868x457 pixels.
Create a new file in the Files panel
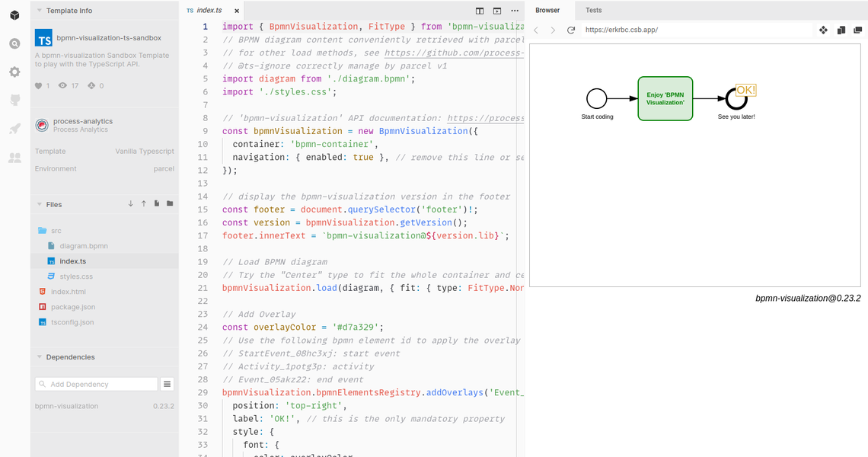point(156,203)
